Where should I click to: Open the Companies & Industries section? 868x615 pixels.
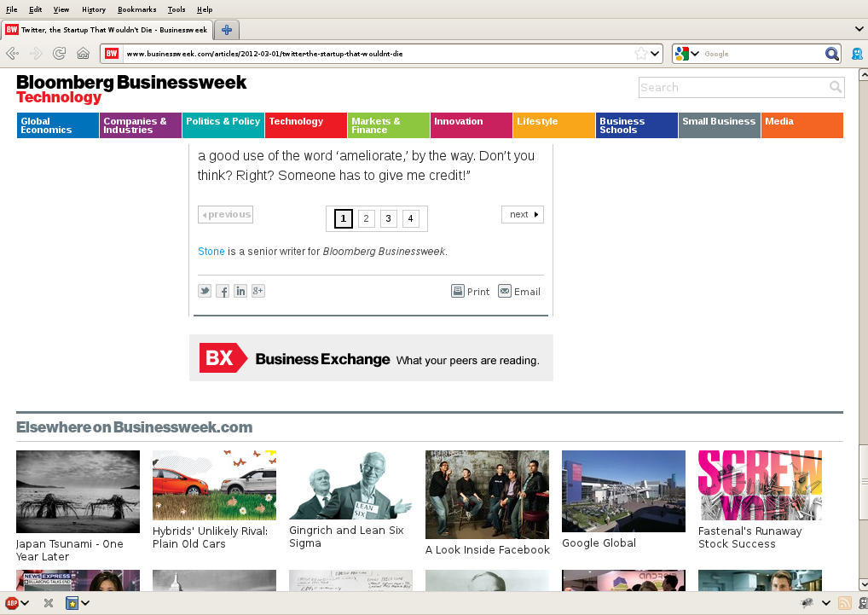point(141,125)
